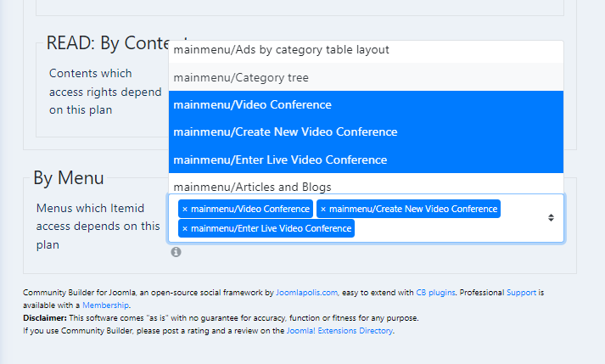
Task: Toggle the By Menu select dropdown arrow
Action: point(551,218)
